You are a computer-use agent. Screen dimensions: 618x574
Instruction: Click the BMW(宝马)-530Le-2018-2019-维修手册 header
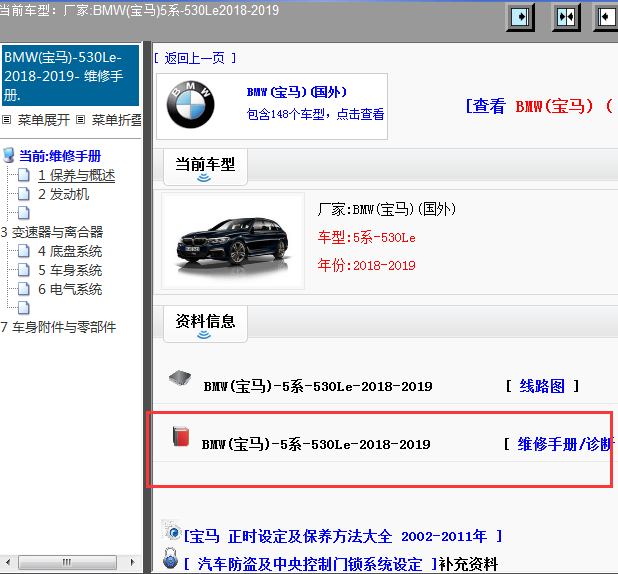(x=71, y=76)
